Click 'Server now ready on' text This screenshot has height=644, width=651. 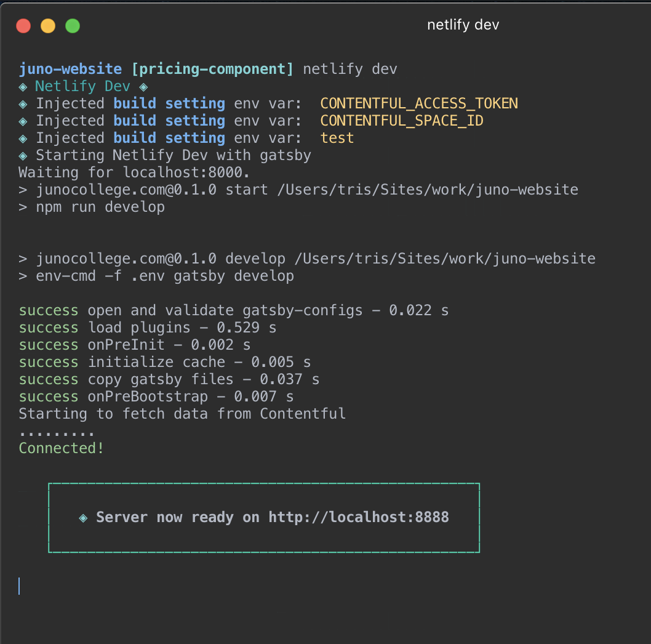click(178, 517)
